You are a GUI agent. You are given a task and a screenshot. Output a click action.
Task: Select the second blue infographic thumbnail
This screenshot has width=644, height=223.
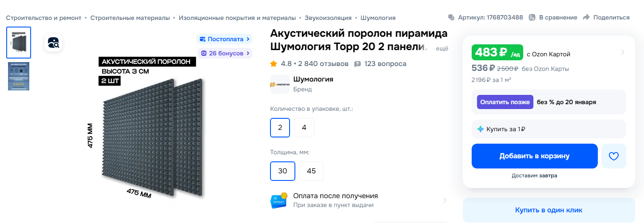click(x=19, y=76)
